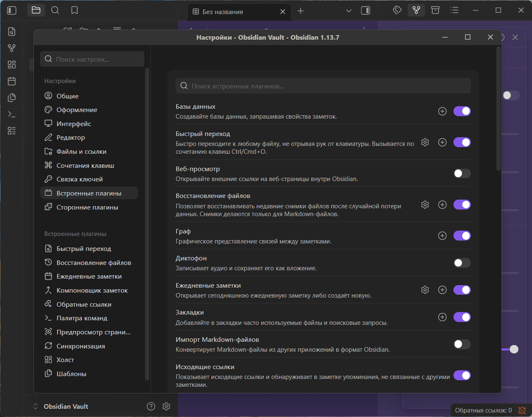Screen dimensions: 532x417
Task: Open Шаблоны plugin options
Action: pyautogui.click(x=89, y=374)
